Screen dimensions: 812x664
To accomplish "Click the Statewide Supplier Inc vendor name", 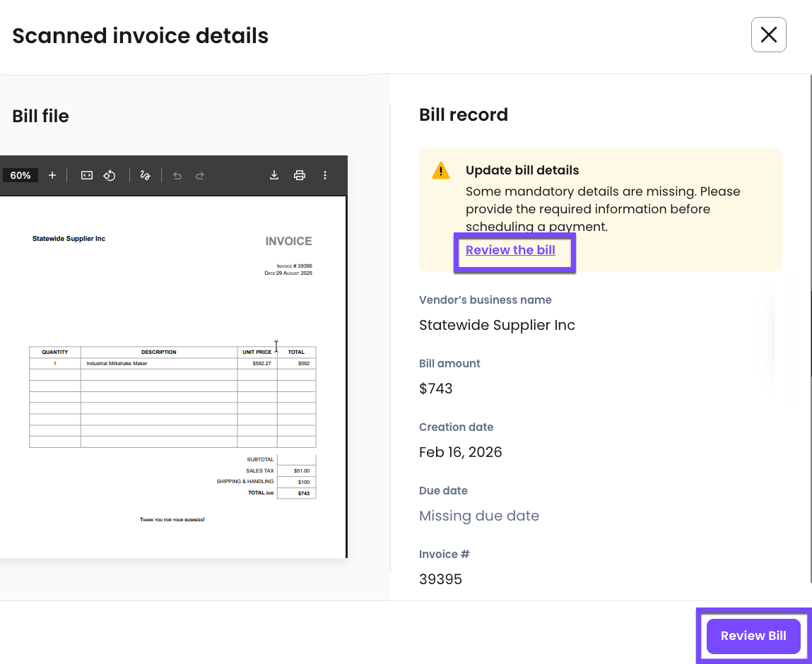I will pos(497,325).
